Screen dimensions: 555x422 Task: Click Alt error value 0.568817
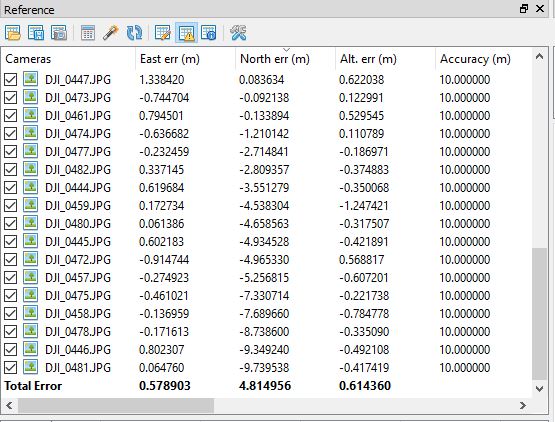click(361, 260)
